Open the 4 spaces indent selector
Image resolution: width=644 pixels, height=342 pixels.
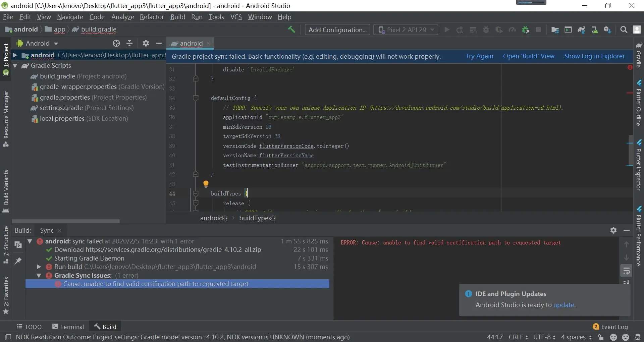576,337
